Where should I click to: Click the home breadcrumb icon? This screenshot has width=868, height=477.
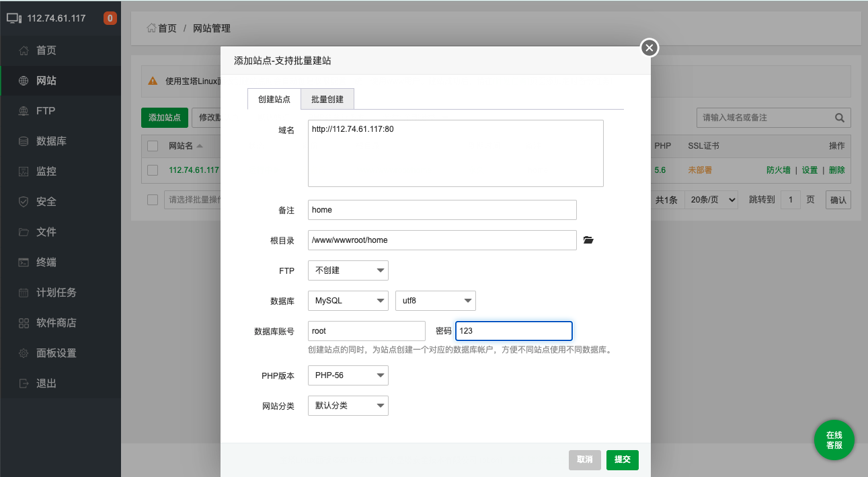(x=151, y=28)
